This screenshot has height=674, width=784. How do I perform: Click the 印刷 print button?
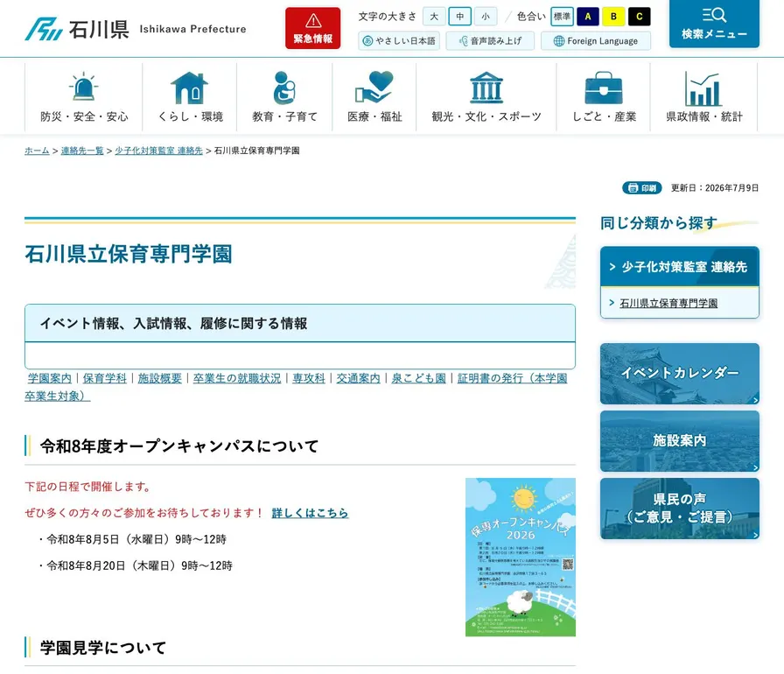642,187
